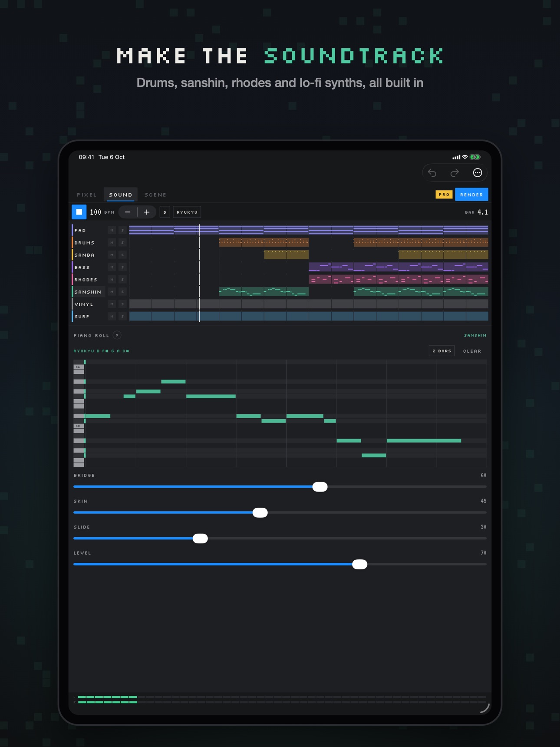Mute the SANSHIN track
Image resolution: width=560 pixels, height=747 pixels.
tap(112, 292)
